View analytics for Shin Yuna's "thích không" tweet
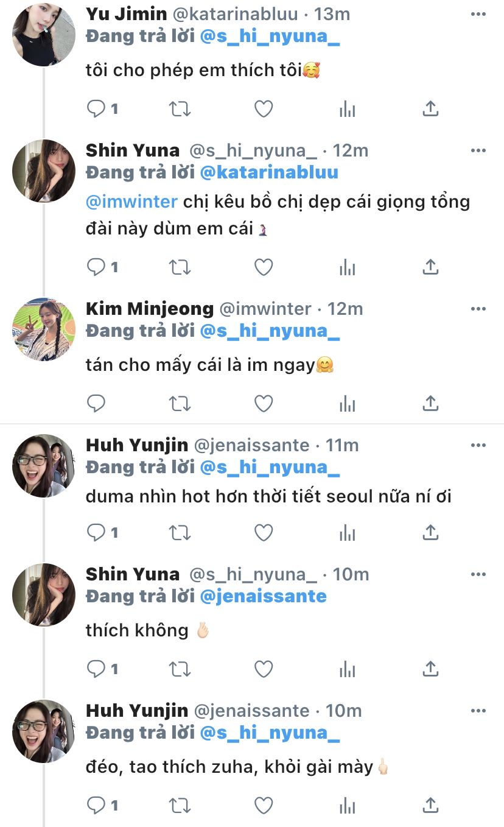Image resolution: width=504 pixels, height=827 pixels. click(x=347, y=669)
